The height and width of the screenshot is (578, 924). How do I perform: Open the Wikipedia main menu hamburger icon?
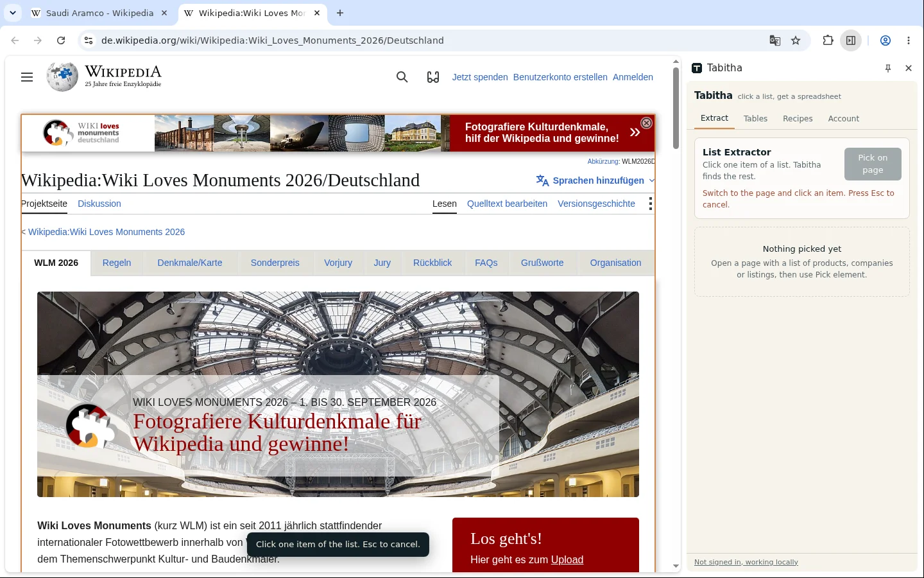pyautogui.click(x=27, y=77)
